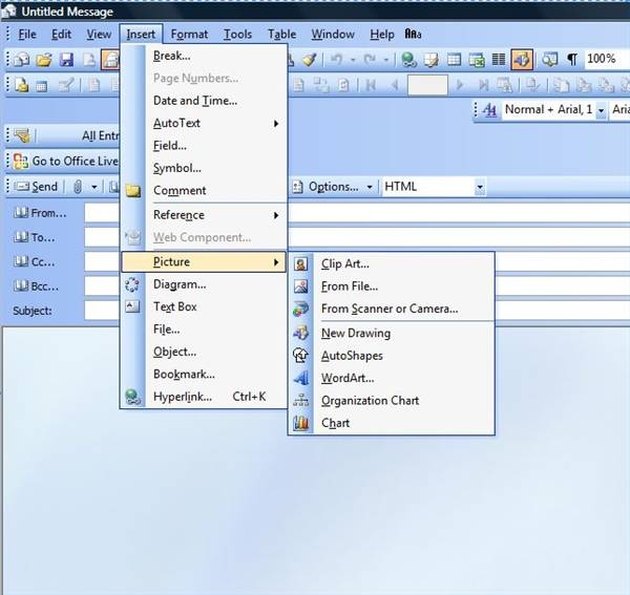This screenshot has height=595, width=630.
Task: Open the attachment paperclip dropdown arrow
Action: pos(94,187)
